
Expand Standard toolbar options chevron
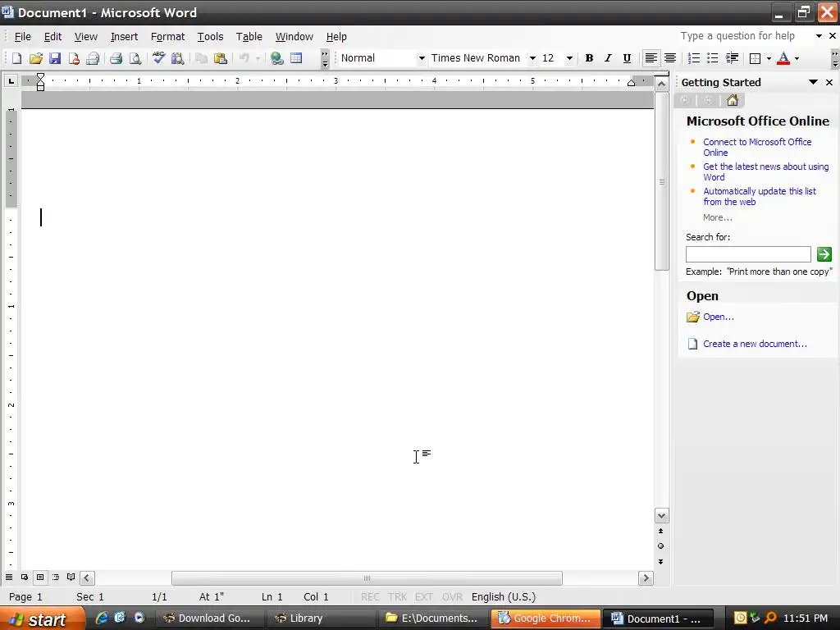pos(325,59)
